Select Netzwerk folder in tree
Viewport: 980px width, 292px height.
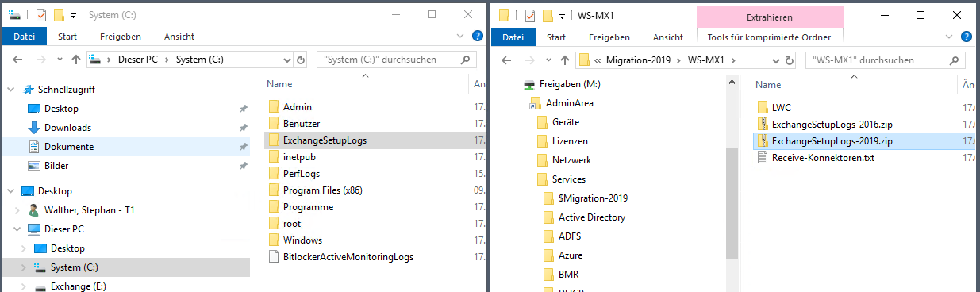coord(571,160)
